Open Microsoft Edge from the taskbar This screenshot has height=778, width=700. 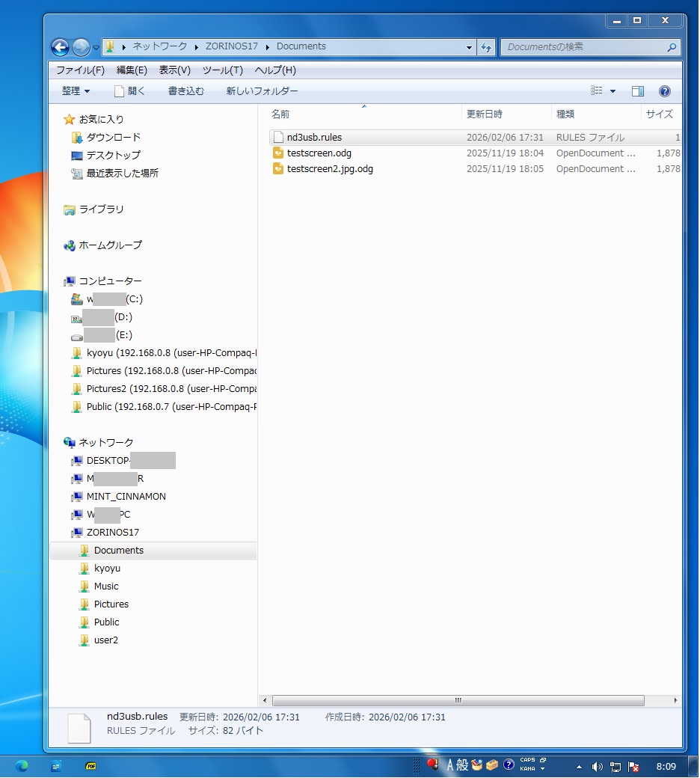click(21, 766)
